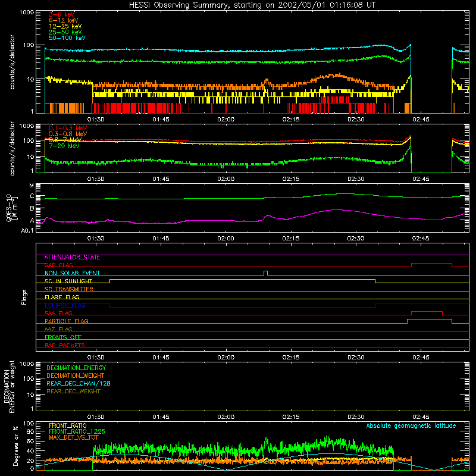Click the MAX_DET_VS_TOT legend label
The width and height of the screenshot is (476, 476).
click(x=73, y=437)
